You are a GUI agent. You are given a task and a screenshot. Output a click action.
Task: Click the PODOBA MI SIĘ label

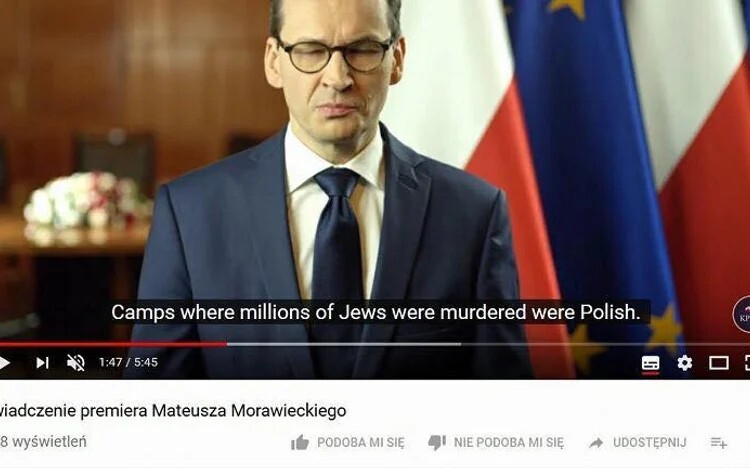pyautogui.click(x=361, y=443)
